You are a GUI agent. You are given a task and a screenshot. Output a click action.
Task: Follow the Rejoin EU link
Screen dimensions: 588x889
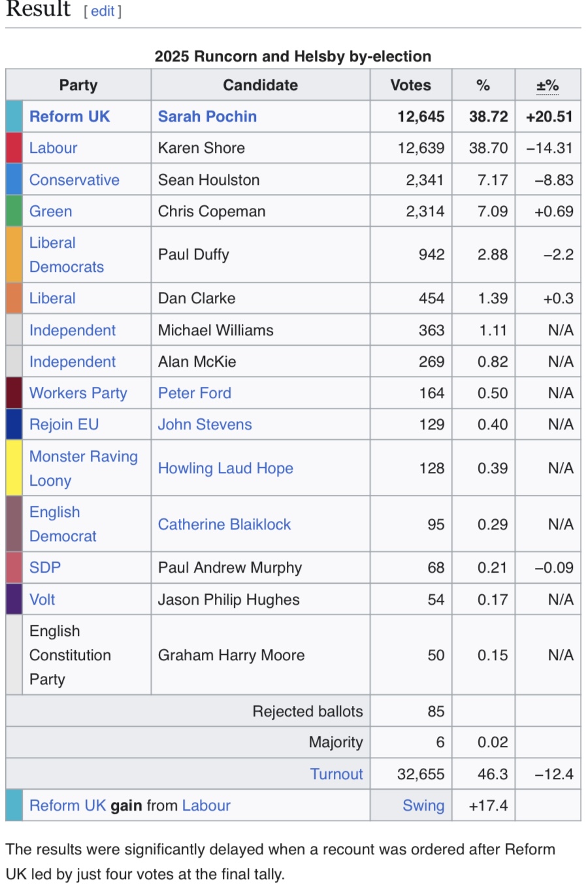63,424
